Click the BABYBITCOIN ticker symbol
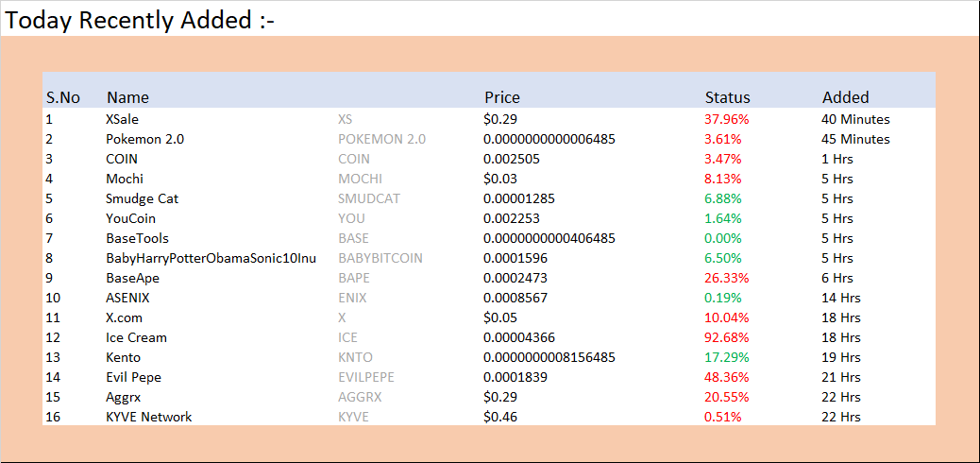This screenshot has width=980, height=463. click(380, 258)
